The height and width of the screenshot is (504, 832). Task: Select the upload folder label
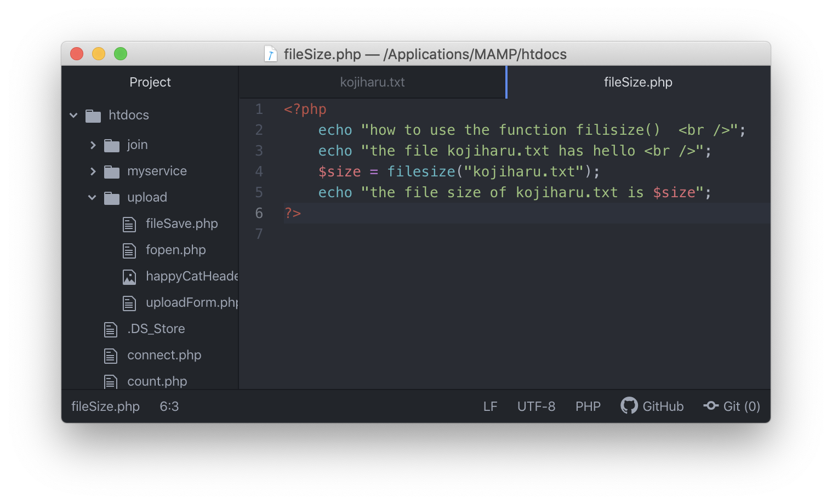147,197
